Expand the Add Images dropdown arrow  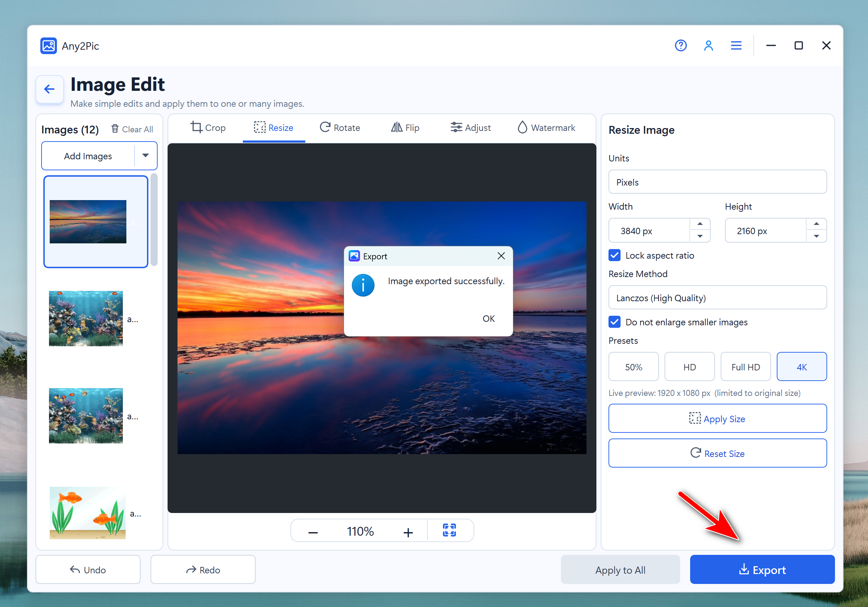tap(145, 156)
